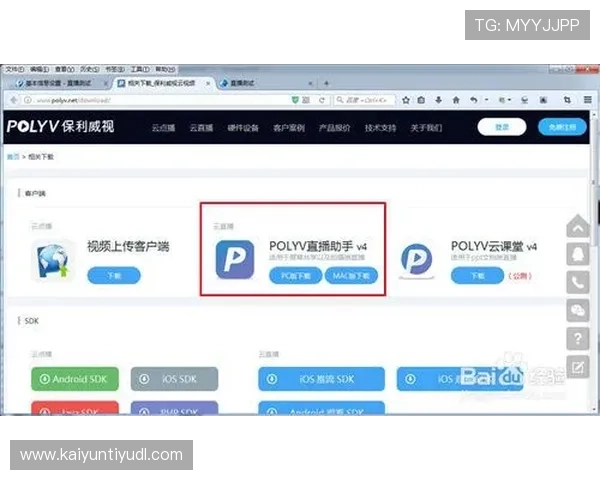Click the 视频上传客户端 globe icon

pos(53,260)
